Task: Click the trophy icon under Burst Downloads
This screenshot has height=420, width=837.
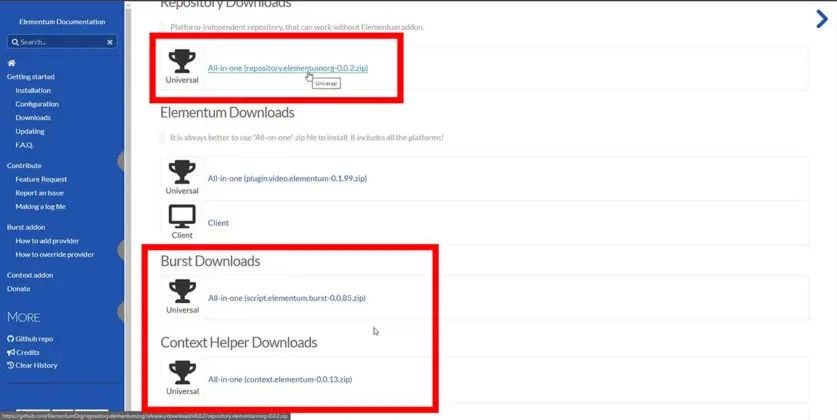Action: pyautogui.click(x=182, y=290)
